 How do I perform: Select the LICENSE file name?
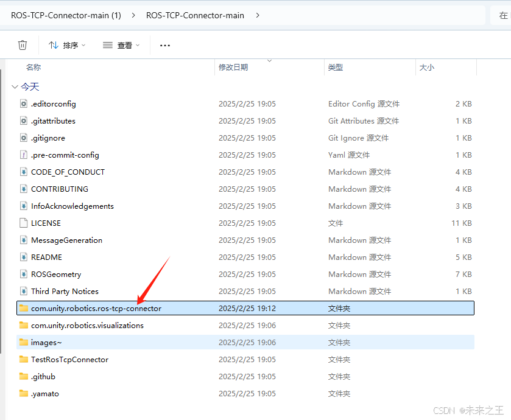tap(46, 223)
